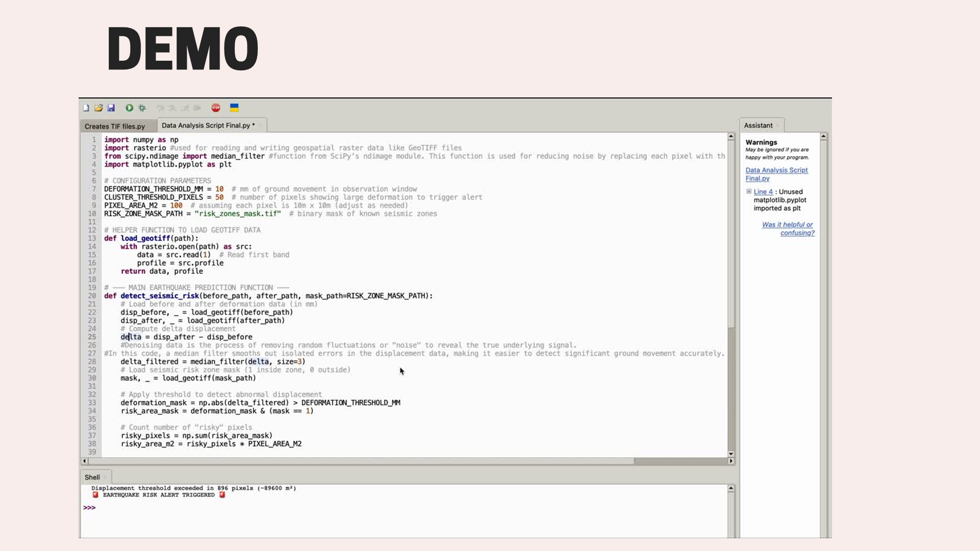Save the script using floppy disk icon

click(x=111, y=108)
